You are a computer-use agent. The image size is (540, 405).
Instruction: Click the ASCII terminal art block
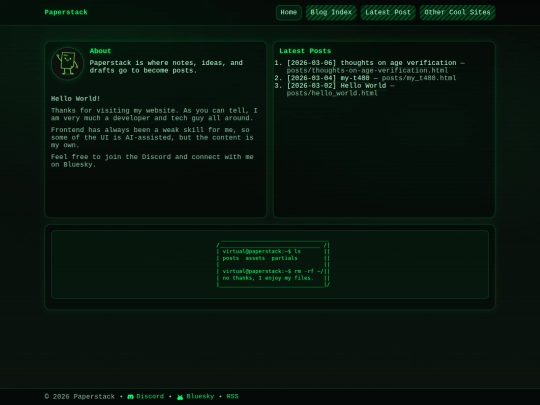click(x=273, y=264)
